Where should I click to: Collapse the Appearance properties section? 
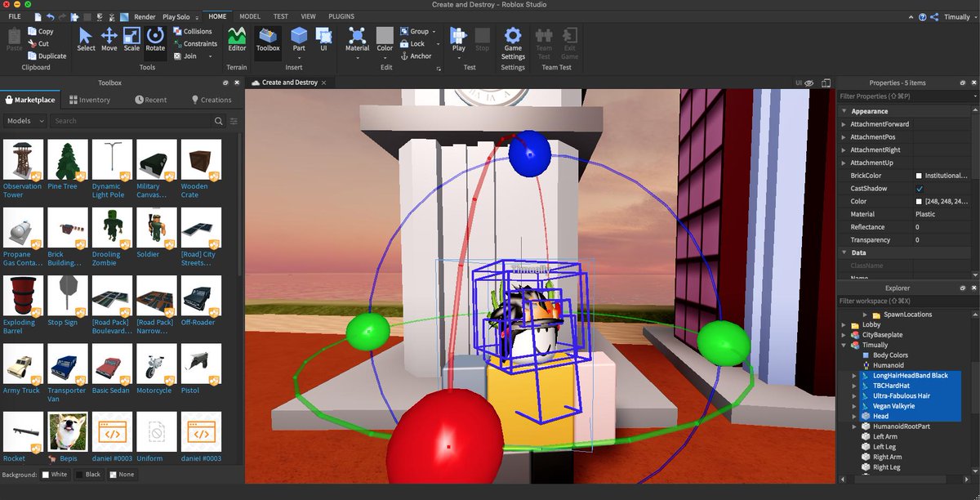[x=844, y=111]
